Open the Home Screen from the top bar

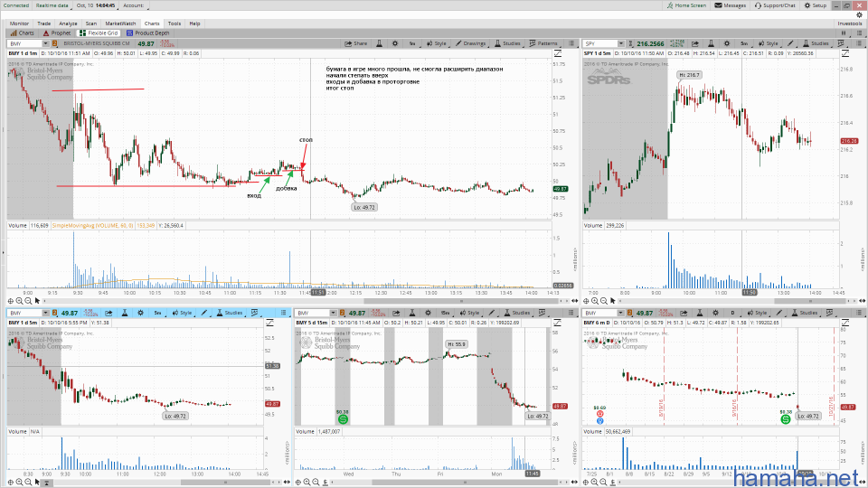(686, 5)
